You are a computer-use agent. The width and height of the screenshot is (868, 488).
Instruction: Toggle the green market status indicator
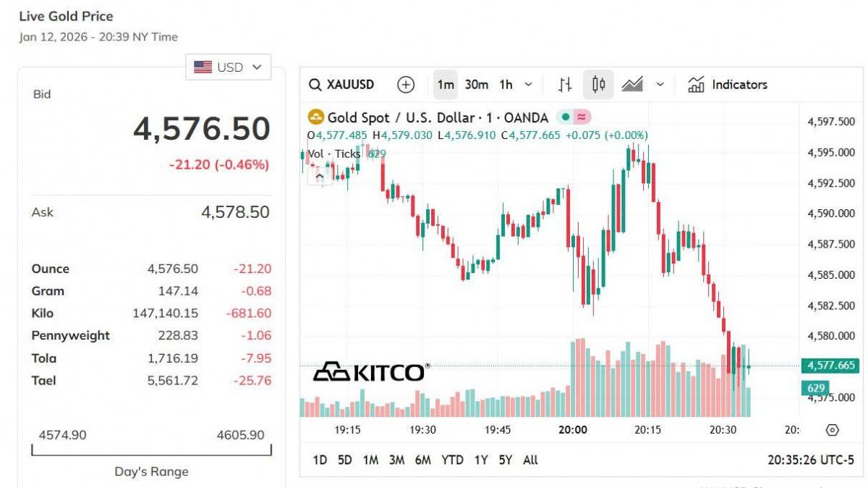pyautogui.click(x=566, y=117)
